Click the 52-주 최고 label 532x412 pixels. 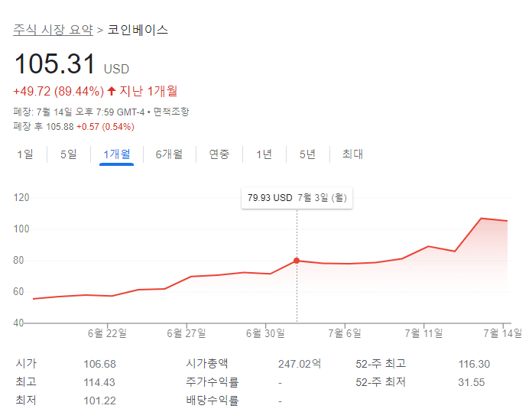point(381,364)
